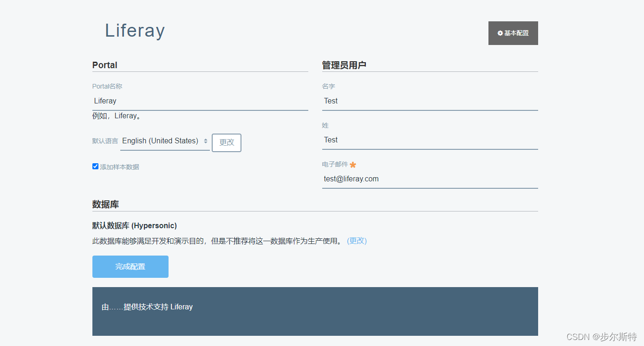The height and width of the screenshot is (346, 644).
Task: Click the 姓 input field
Action: [430, 140]
